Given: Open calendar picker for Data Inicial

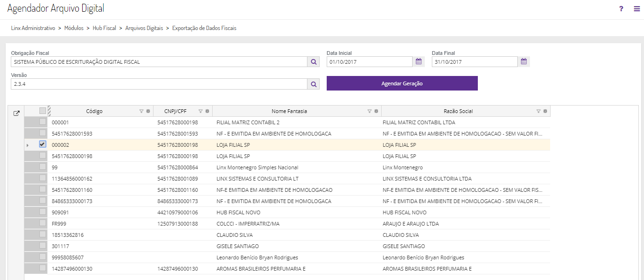Looking at the screenshot, I should pyautogui.click(x=419, y=61).
